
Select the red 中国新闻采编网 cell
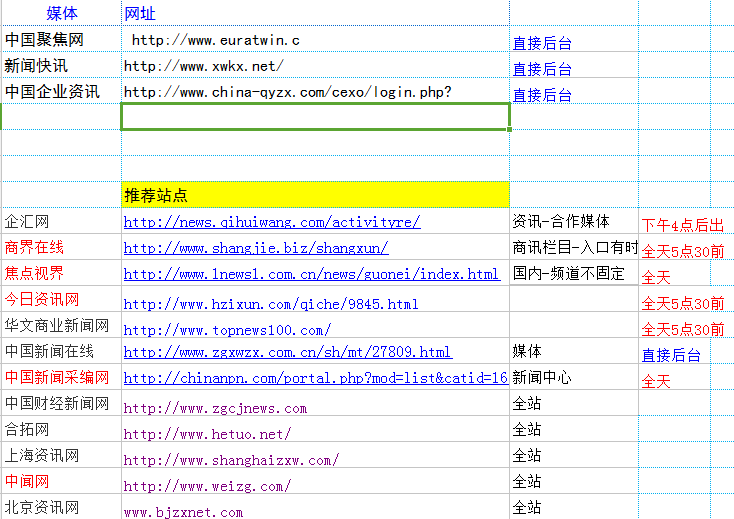tap(62, 377)
